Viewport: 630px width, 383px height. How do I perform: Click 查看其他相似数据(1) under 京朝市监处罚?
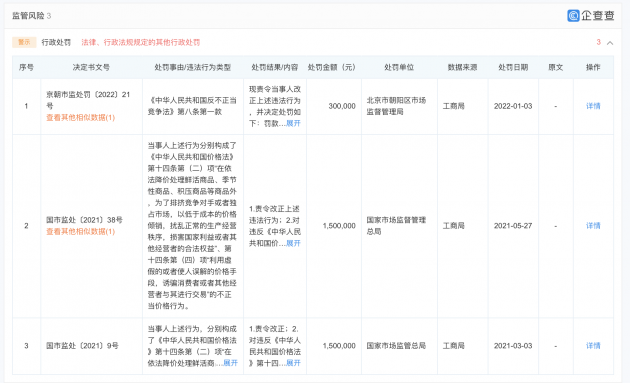click(x=80, y=117)
